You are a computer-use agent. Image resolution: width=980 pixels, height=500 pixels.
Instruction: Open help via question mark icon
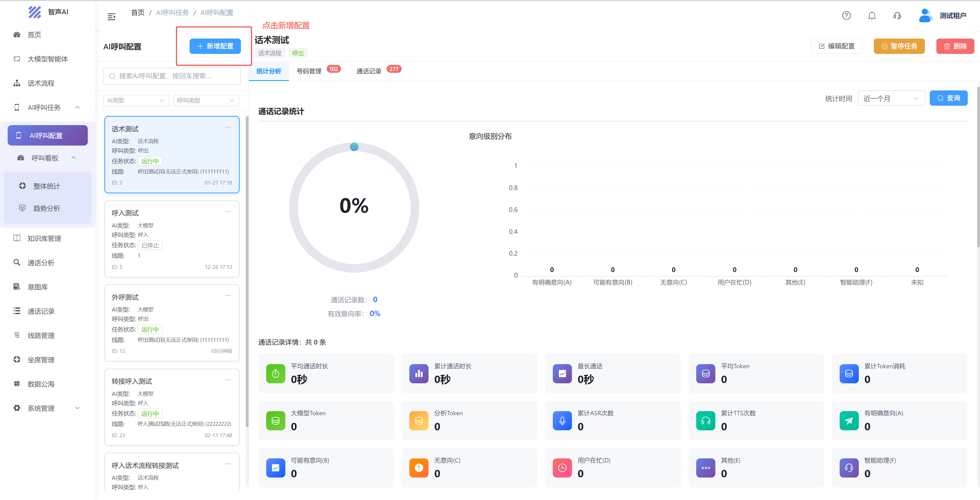846,16
